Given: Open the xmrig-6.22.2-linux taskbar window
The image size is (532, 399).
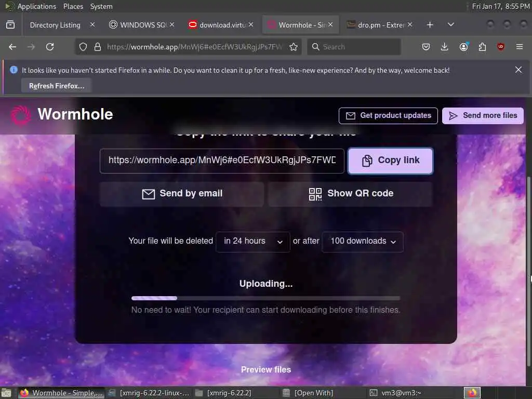Looking at the screenshot, I should [149, 393].
